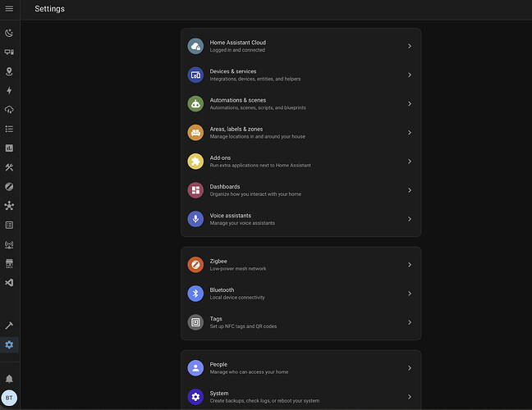Viewport: 532px width, 410px height.
Task: Open the cloud download sidebar icon
Action: [9, 109]
